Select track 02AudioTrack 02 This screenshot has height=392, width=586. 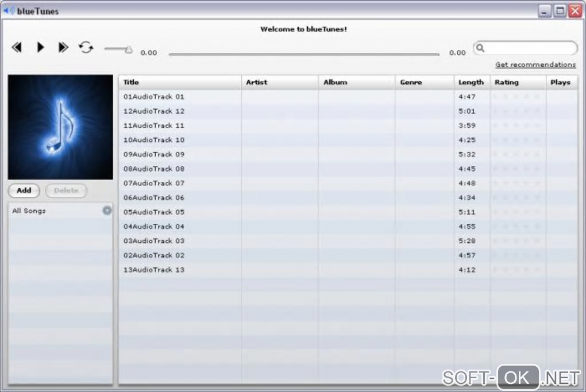348,255
